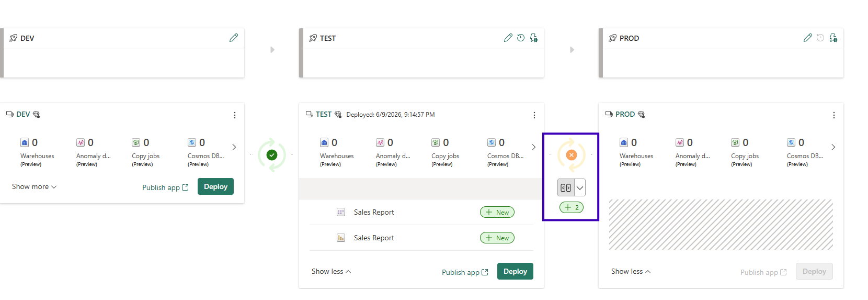The height and width of the screenshot is (300, 868).
Task: Select the Sales Report semantic model name
Action: point(374,212)
